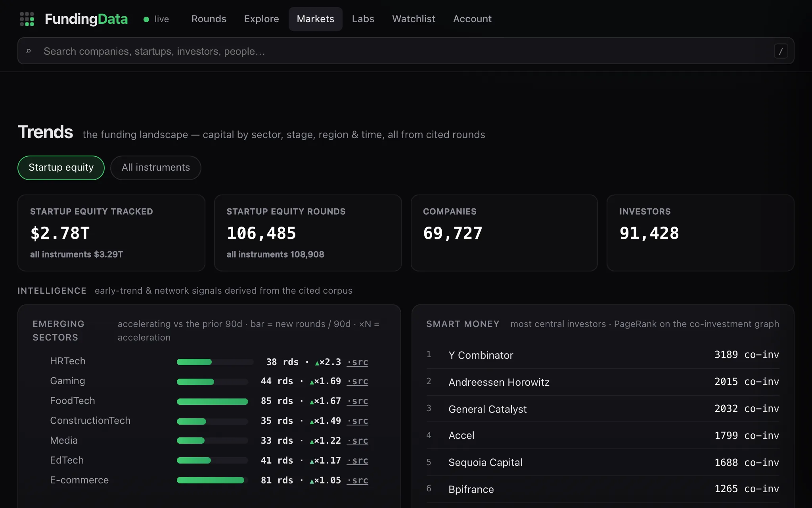Click the magnifier icon in the search bar
Viewport: 812px width, 508px height.
[x=29, y=51]
